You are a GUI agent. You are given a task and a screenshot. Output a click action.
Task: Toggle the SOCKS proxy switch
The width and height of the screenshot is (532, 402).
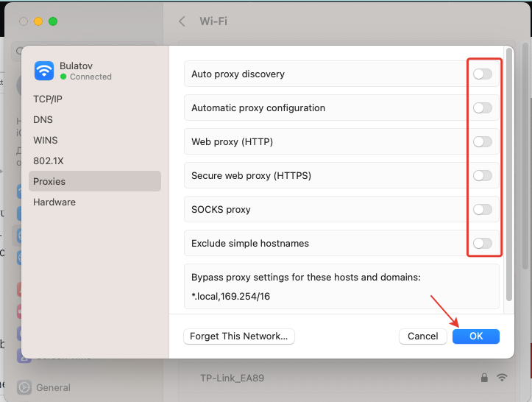point(482,210)
